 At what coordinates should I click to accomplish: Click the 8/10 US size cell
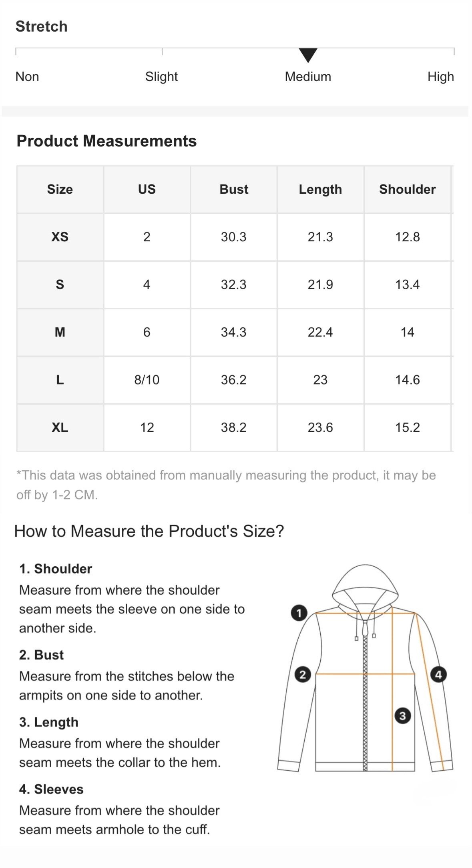coord(147,380)
